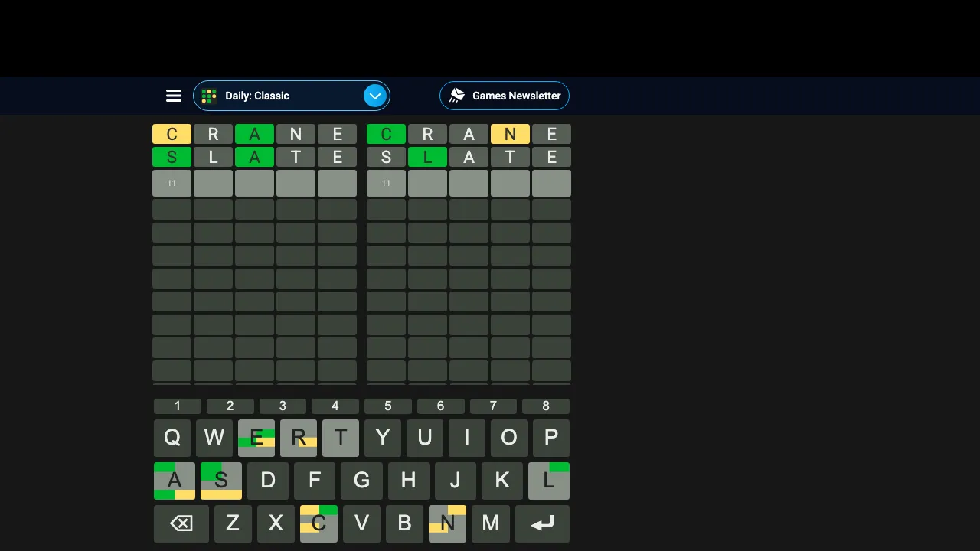Viewport: 980px width, 551px height.
Task: Submit guess with the enter key icon
Action: coord(542,523)
